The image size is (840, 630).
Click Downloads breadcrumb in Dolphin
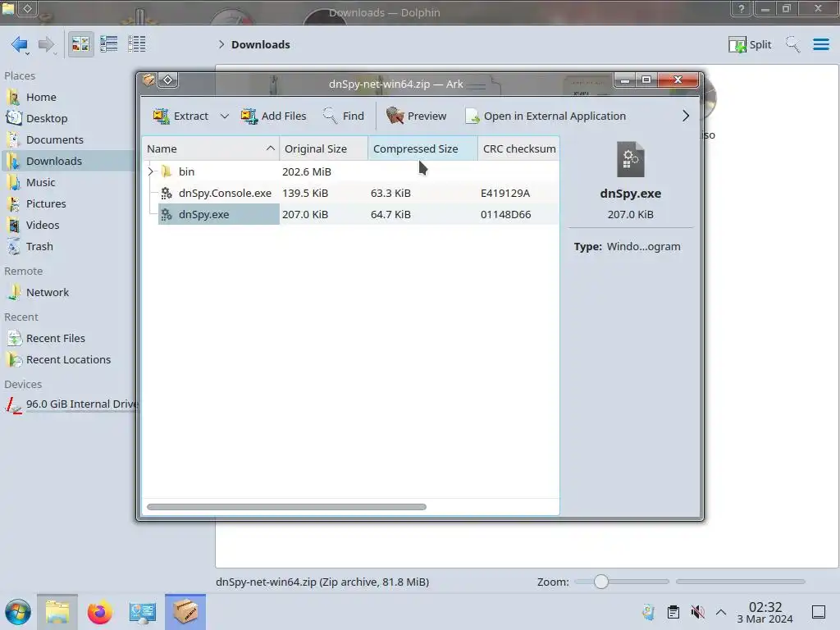click(260, 44)
